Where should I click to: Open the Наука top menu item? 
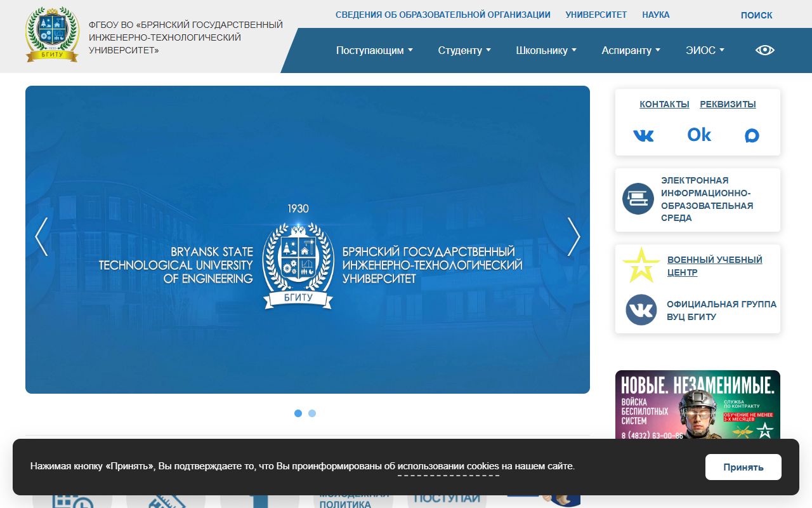[656, 15]
